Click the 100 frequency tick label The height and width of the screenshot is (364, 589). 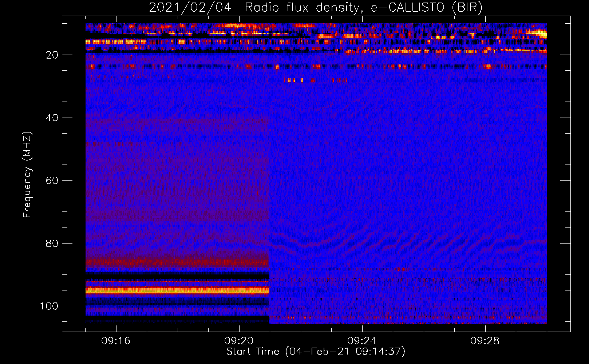click(49, 306)
